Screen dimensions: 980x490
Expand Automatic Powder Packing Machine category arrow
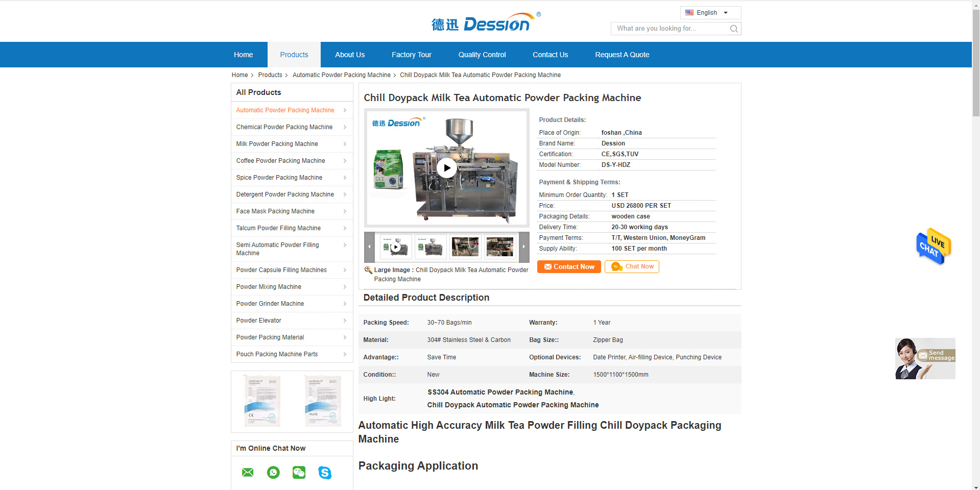pyautogui.click(x=345, y=110)
